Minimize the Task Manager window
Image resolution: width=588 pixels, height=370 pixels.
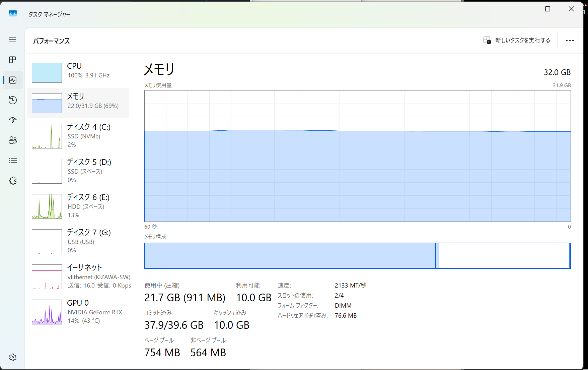(x=524, y=9)
